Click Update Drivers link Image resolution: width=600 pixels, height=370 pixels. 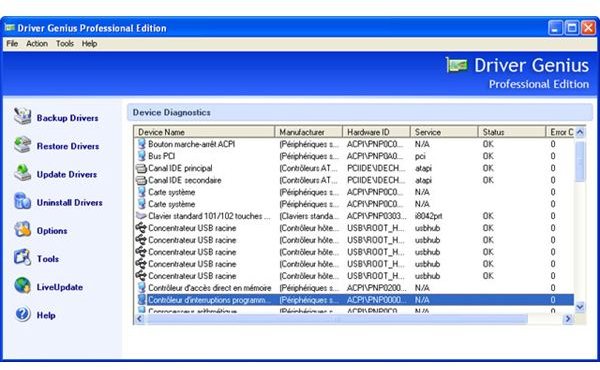67,174
